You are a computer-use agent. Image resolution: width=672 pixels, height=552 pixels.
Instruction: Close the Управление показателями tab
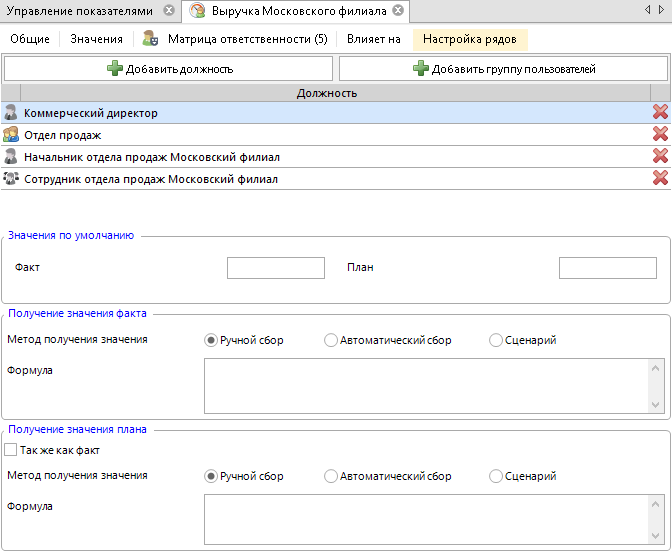pyautogui.click(x=168, y=11)
